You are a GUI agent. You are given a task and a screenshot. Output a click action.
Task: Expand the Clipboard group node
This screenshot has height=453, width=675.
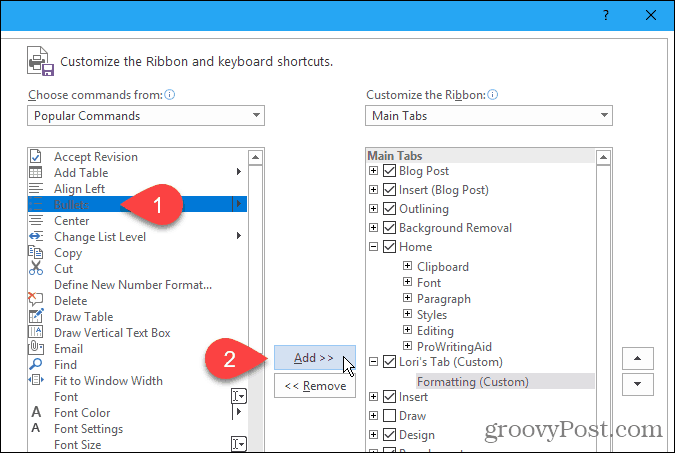[x=407, y=265]
